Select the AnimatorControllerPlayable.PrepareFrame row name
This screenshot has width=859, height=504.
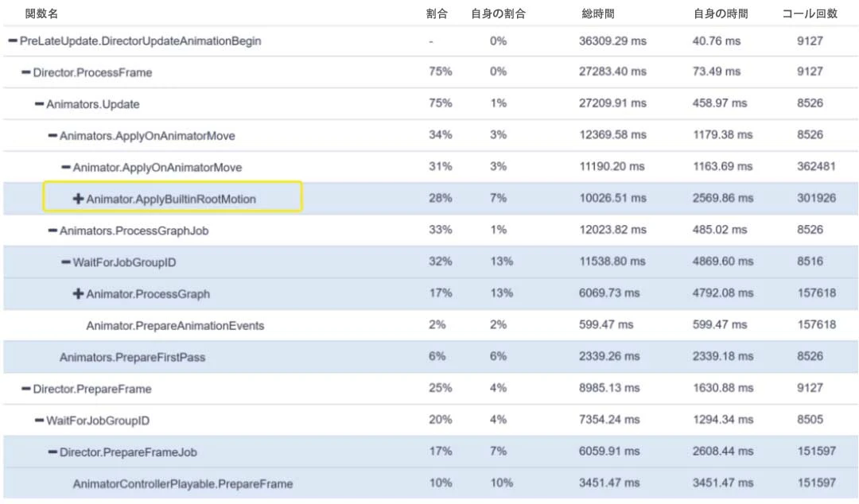(183, 484)
